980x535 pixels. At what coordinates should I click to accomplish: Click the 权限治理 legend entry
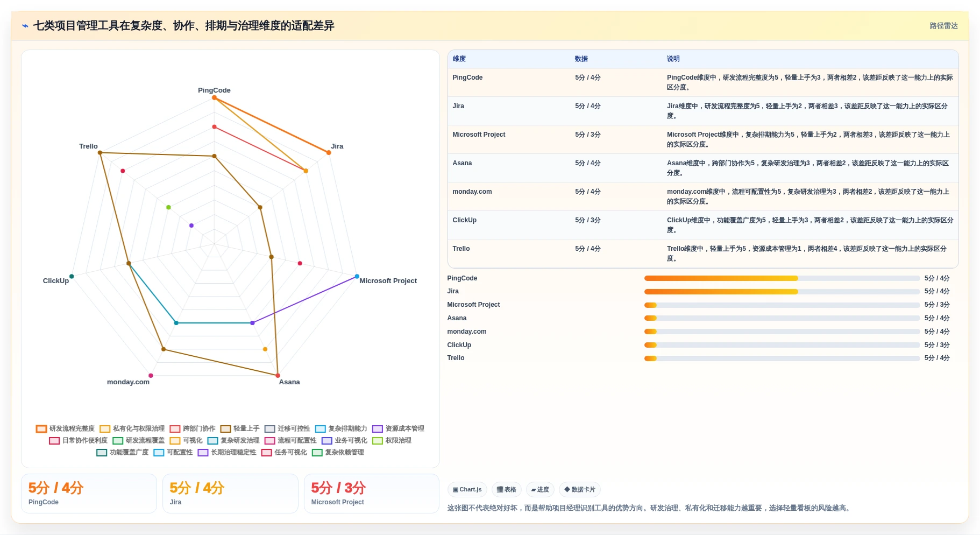pos(392,441)
